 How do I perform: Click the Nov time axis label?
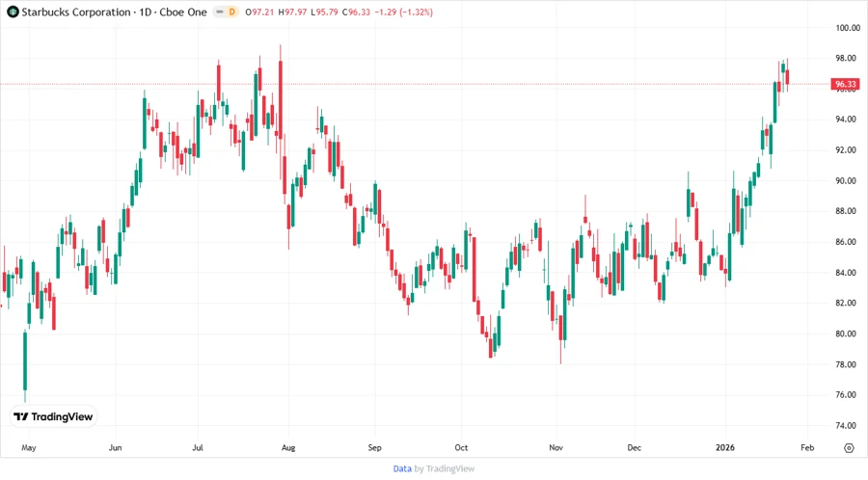click(x=556, y=447)
